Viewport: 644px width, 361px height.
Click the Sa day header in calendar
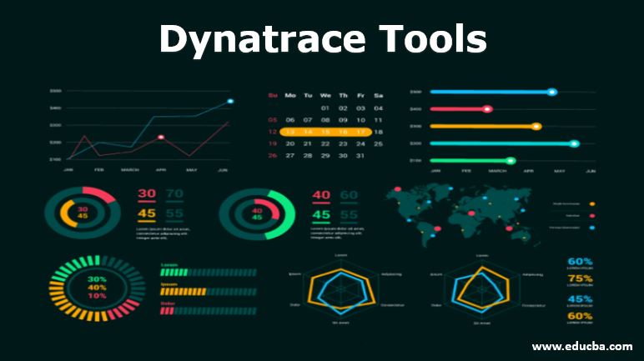point(378,95)
